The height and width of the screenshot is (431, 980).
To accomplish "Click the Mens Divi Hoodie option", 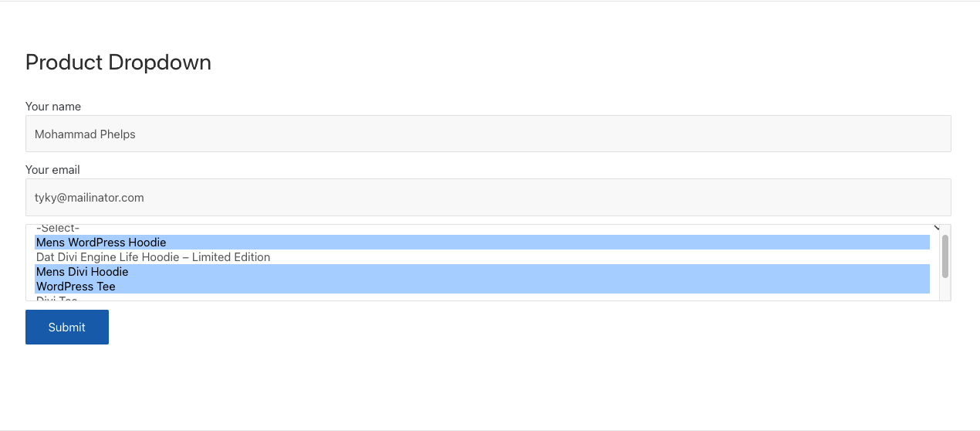I will tap(83, 272).
